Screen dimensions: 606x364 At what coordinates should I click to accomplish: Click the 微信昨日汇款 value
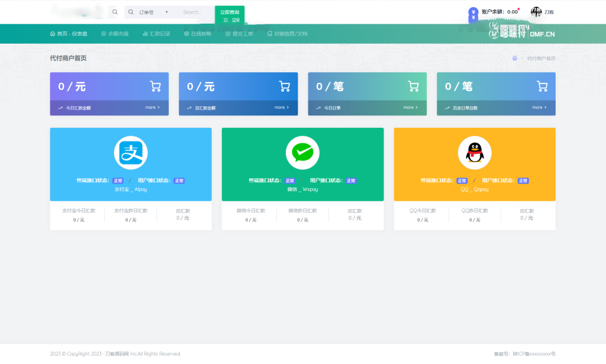[302, 220]
